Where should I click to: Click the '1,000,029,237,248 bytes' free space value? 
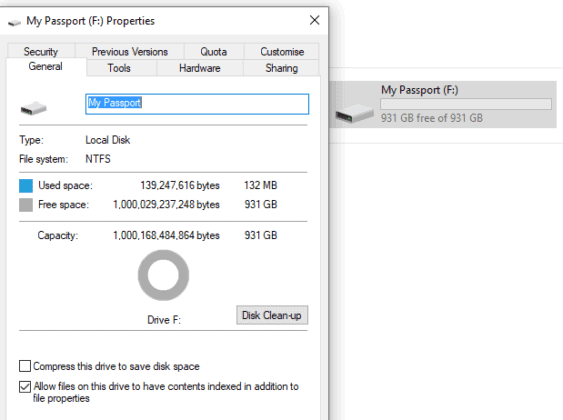(x=166, y=205)
